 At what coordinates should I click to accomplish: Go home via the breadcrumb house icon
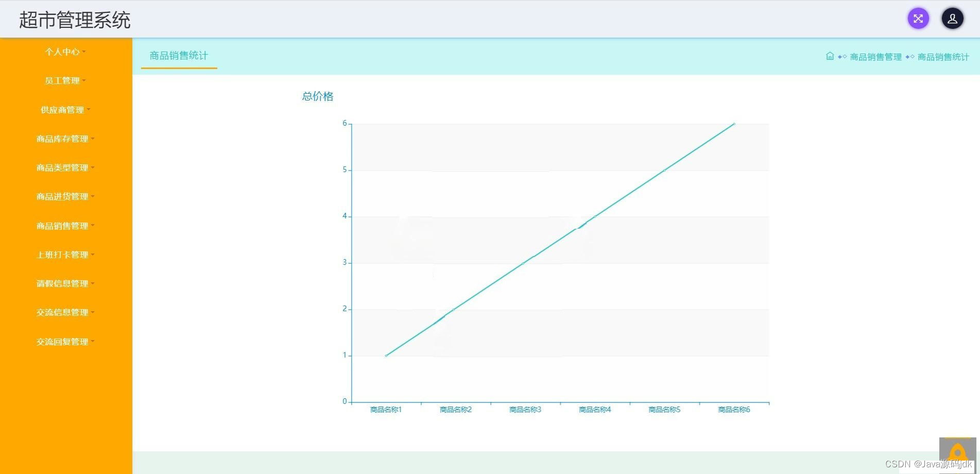coord(830,56)
